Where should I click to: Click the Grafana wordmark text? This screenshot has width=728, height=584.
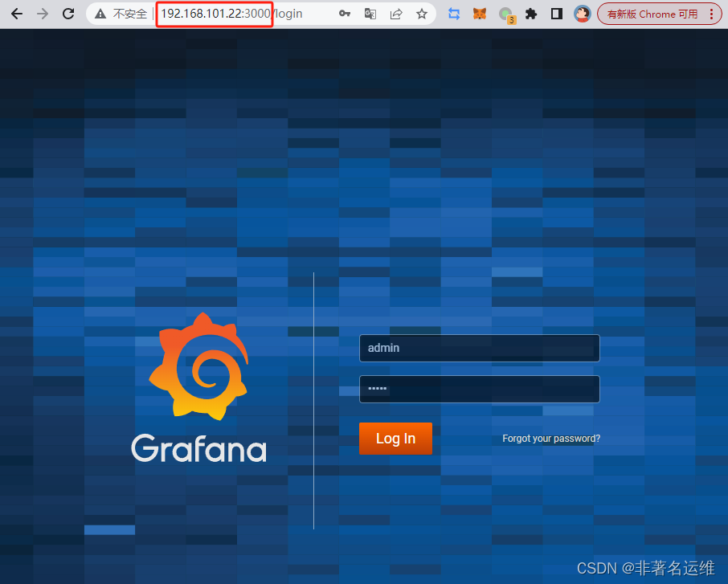(x=198, y=448)
